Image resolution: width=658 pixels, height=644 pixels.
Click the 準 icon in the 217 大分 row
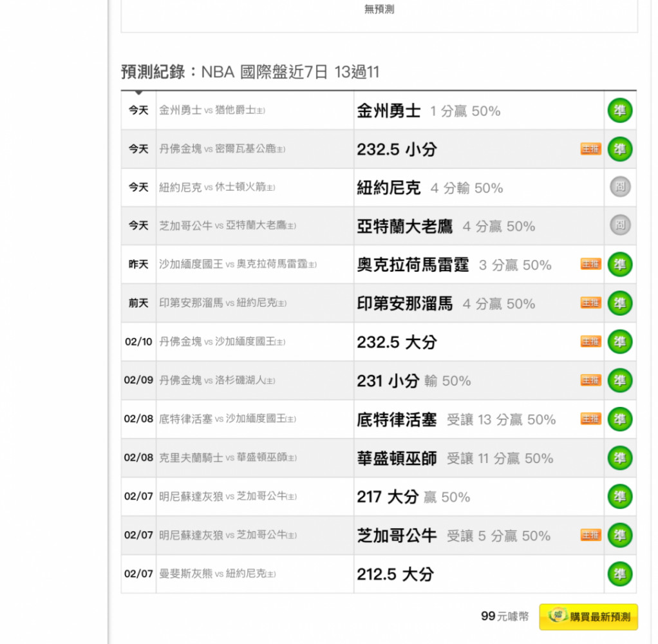pyautogui.click(x=620, y=497)
